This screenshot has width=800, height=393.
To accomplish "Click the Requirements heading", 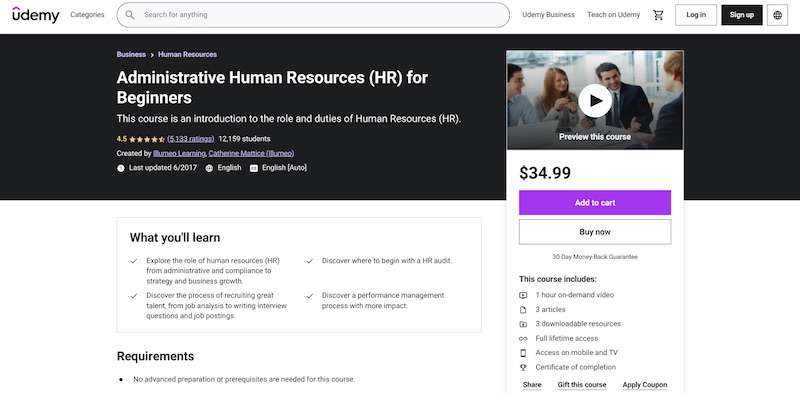I will click(155, 356).
